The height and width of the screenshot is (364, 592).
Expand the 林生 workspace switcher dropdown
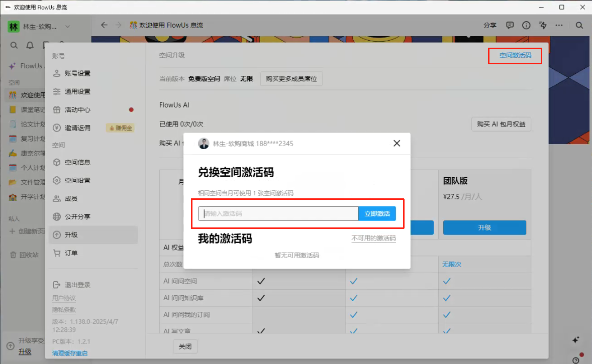pos(67,27)
